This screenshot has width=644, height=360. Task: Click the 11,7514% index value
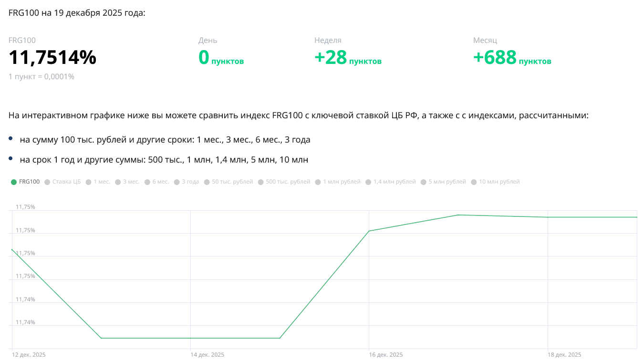[x=52, y=58]
